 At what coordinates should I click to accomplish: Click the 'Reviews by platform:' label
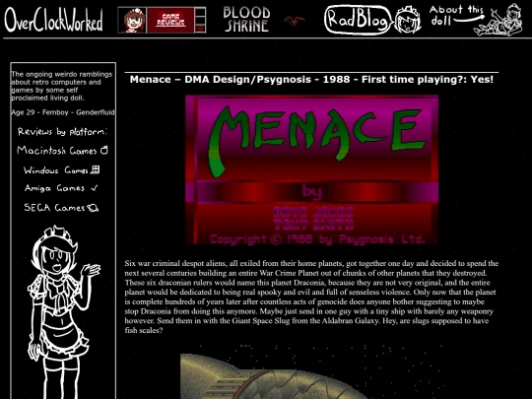pos(62,131)
